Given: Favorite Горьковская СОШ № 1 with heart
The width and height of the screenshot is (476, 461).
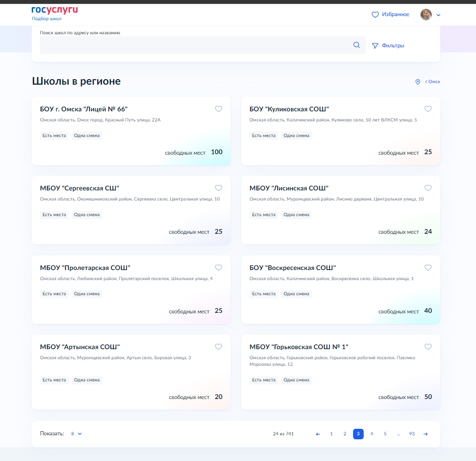Looking at the screenshot, I should tap(428, 347).
